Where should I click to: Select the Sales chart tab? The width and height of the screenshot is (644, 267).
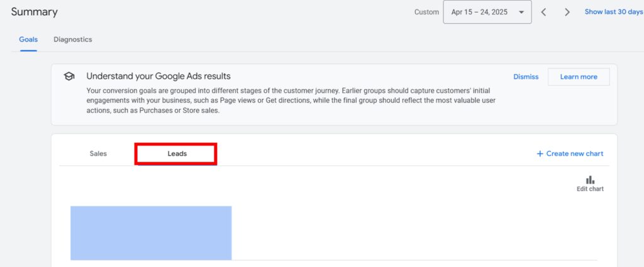pyautogui.click(x=98, y=154)
